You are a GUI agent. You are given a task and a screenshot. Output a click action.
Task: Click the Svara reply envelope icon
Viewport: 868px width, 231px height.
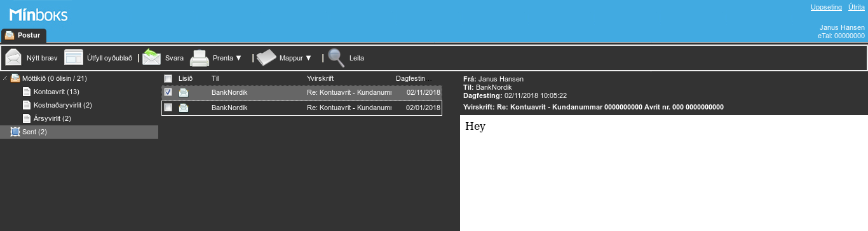click(151, 57)
